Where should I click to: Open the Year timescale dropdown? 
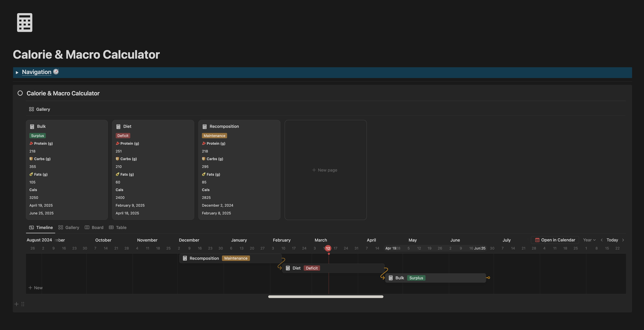589,240
